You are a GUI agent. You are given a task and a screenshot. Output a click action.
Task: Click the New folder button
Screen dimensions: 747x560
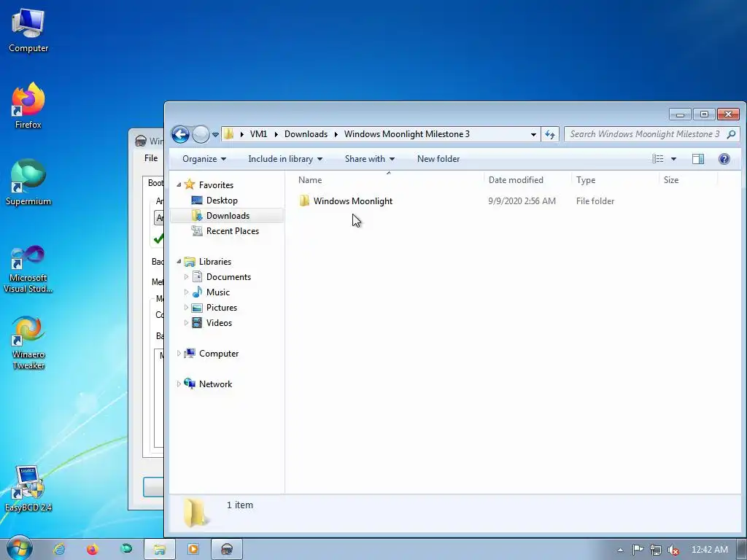[x=438, y=159]
